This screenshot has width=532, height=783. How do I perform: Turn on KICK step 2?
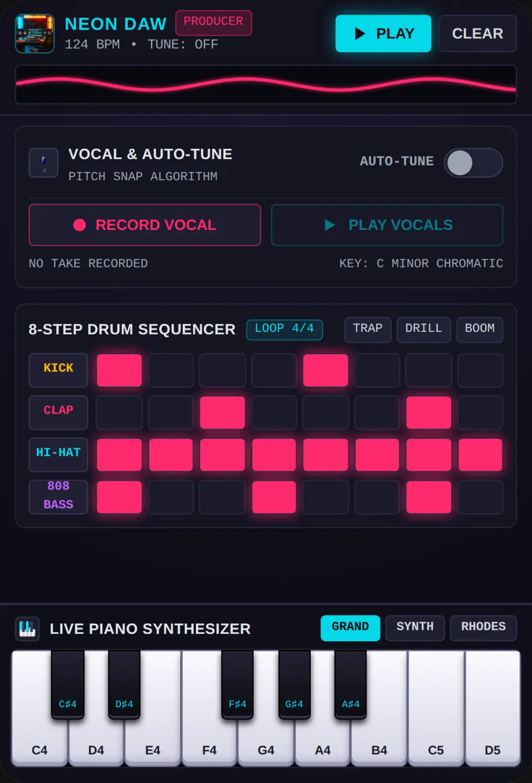click(171, 370)
